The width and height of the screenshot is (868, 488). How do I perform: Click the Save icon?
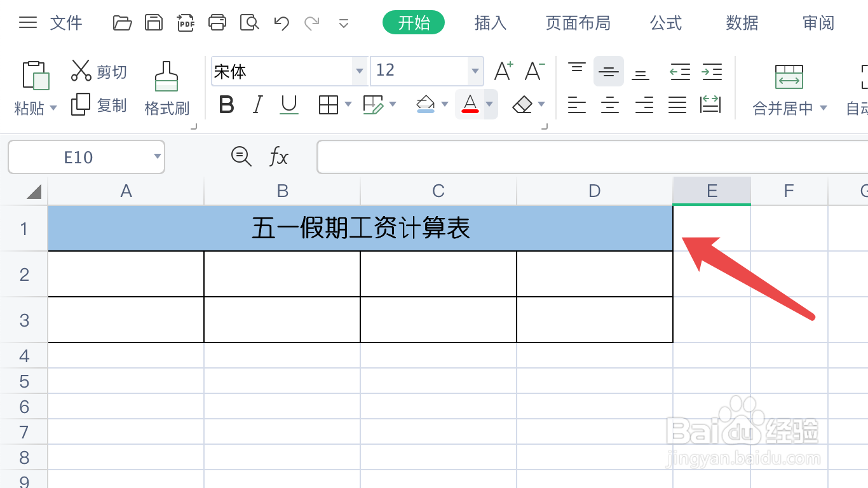pos(154,22)
